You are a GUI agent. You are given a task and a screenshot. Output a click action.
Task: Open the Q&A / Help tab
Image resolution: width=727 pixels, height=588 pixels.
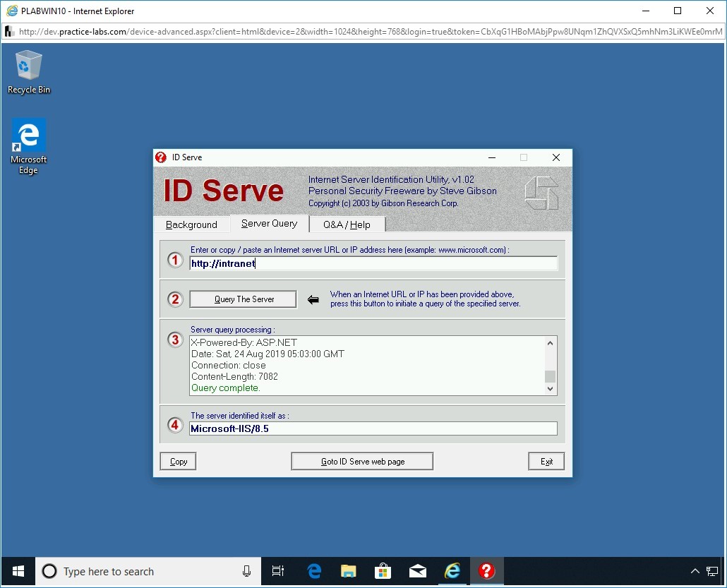[x=347, y=224]
